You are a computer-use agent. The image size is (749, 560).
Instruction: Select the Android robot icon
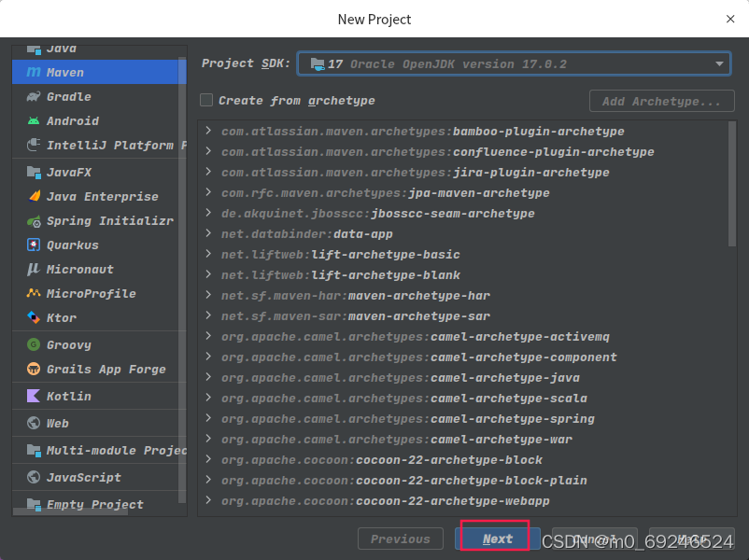(x=34, y=120)
